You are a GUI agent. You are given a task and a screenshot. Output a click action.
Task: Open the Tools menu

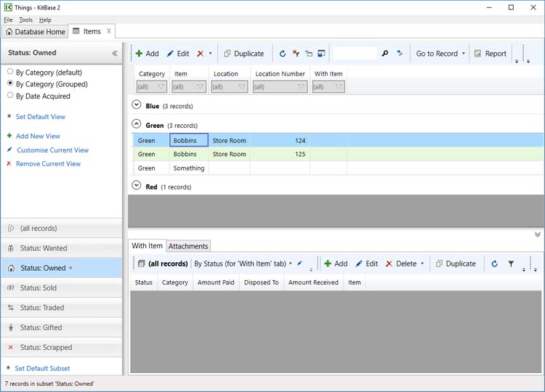[25, 20]
